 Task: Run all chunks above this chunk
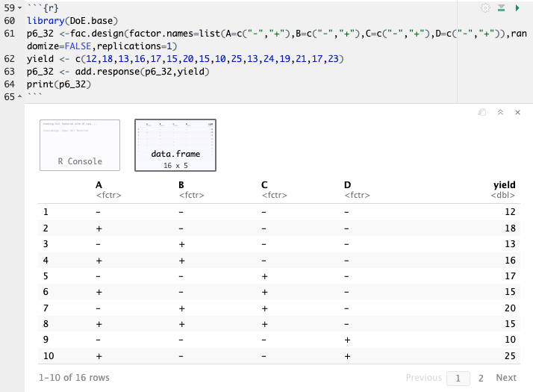tap(501, 7)
